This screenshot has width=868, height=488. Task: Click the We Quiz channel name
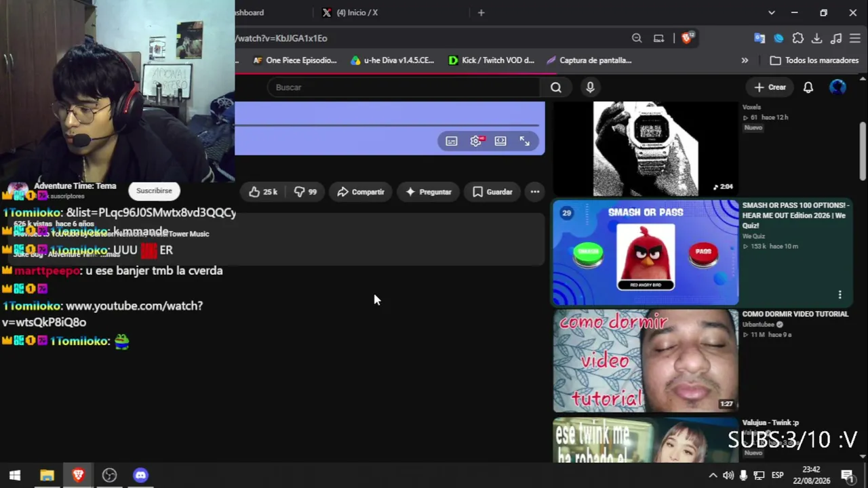(x=753, y=237)
